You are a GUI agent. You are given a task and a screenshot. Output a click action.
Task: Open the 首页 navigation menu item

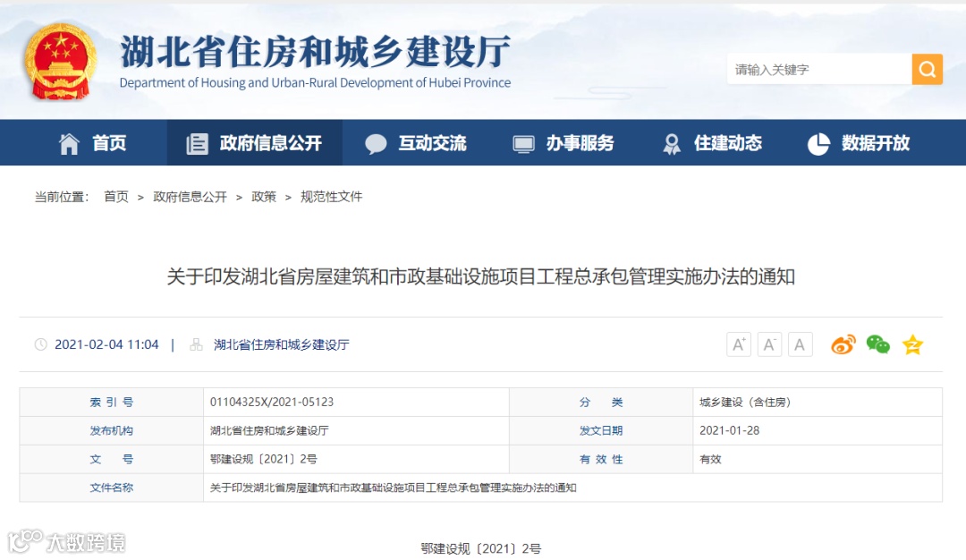pyautogui.click(x=92, y=143)
